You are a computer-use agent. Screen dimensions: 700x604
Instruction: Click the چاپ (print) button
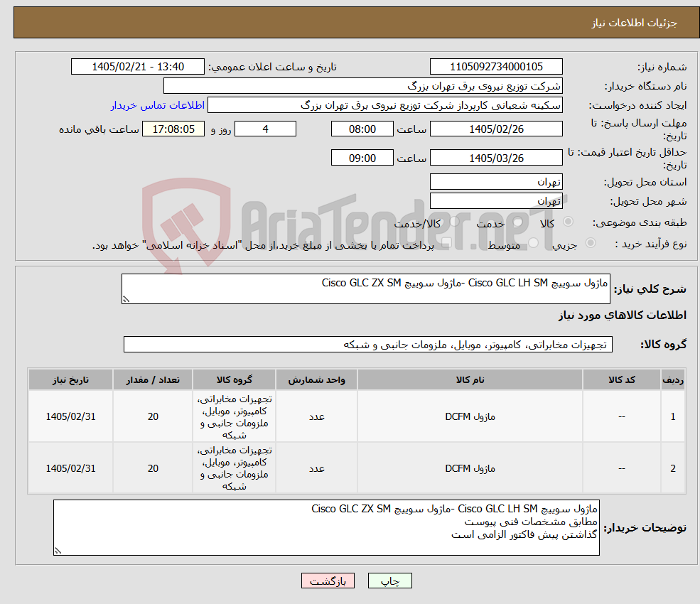389,581
